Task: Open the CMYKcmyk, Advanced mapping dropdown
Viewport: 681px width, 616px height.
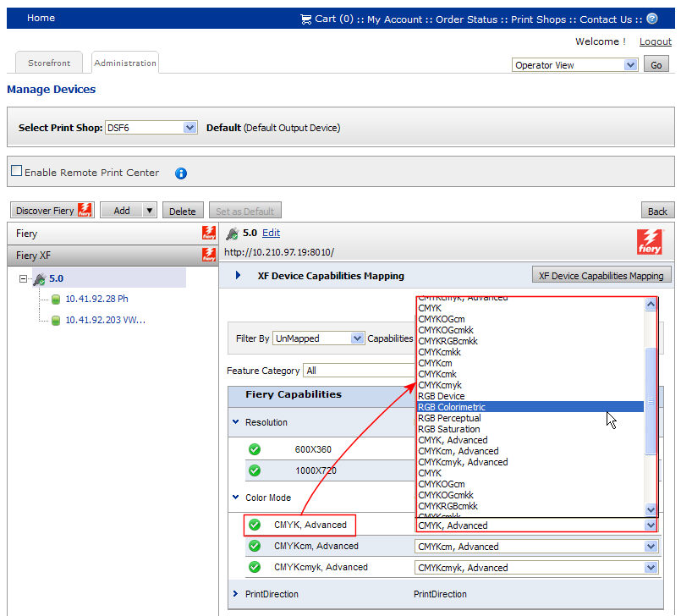Action: pyautogui.click(x=537, y=567)
